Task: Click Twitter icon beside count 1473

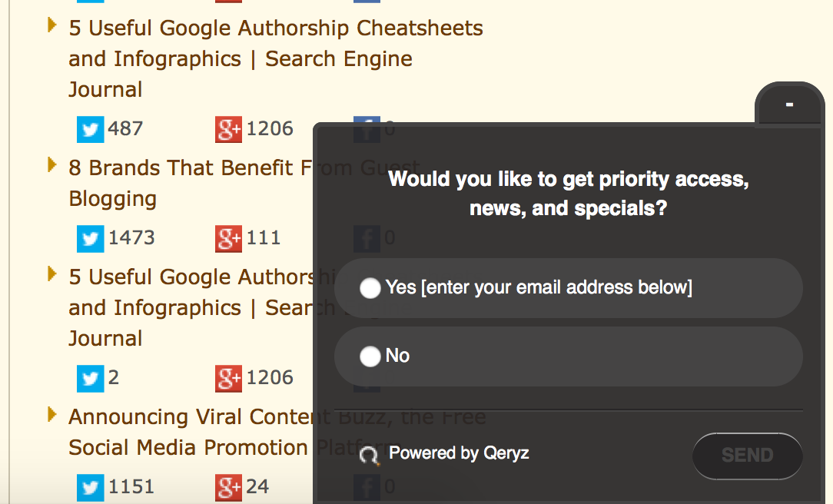Action: pos(90,238)
